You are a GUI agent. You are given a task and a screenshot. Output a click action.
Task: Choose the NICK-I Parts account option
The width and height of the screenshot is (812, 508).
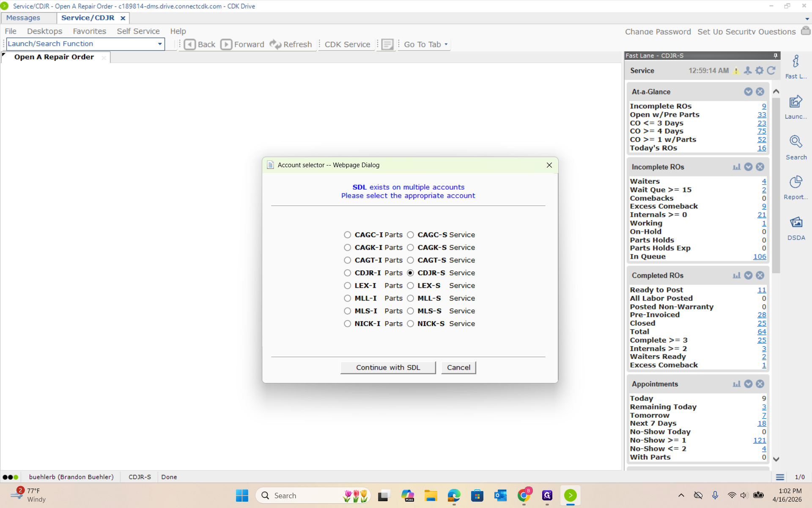pyautogui.click(x=347, y=324)
